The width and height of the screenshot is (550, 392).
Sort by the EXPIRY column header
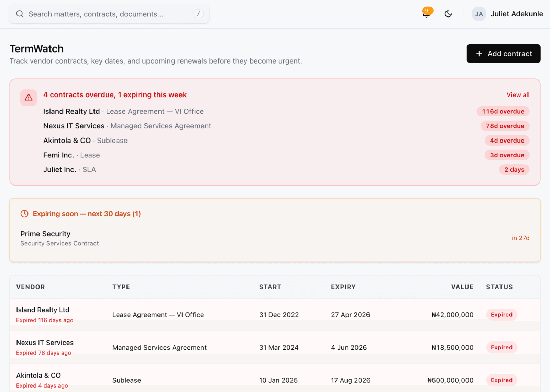click(x=343, y=287)
